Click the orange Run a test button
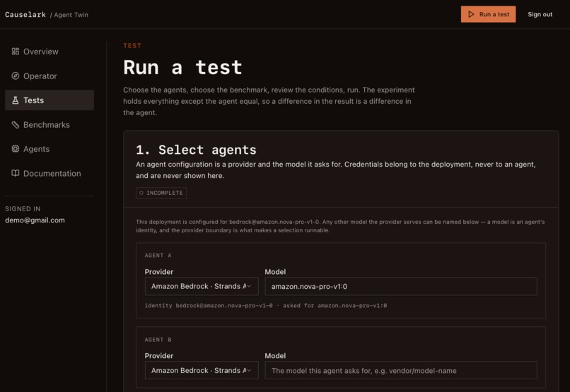570x392 pixels. pyautogui.click(x=488, y=14)
